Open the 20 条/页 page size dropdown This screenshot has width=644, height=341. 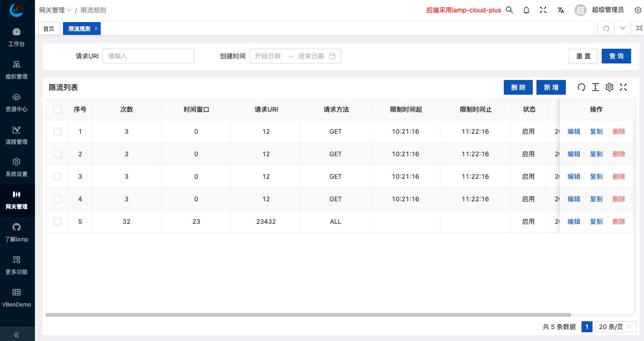[x=616, y=327]
